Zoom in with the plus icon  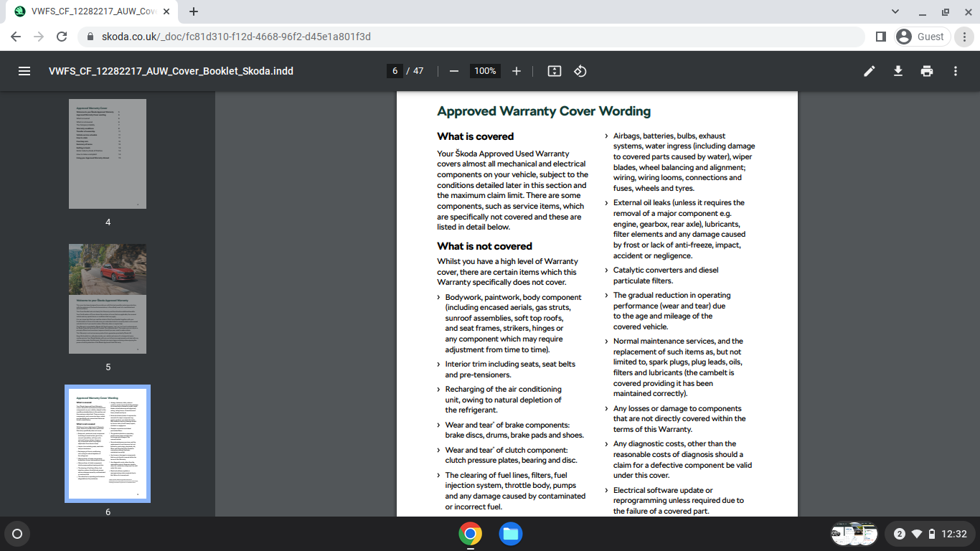pyautogui.click(x=517, y=71)
